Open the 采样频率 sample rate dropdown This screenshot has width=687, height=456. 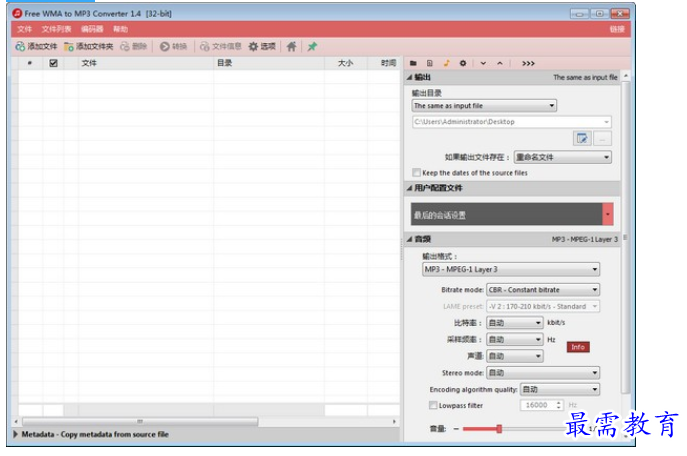515,339
